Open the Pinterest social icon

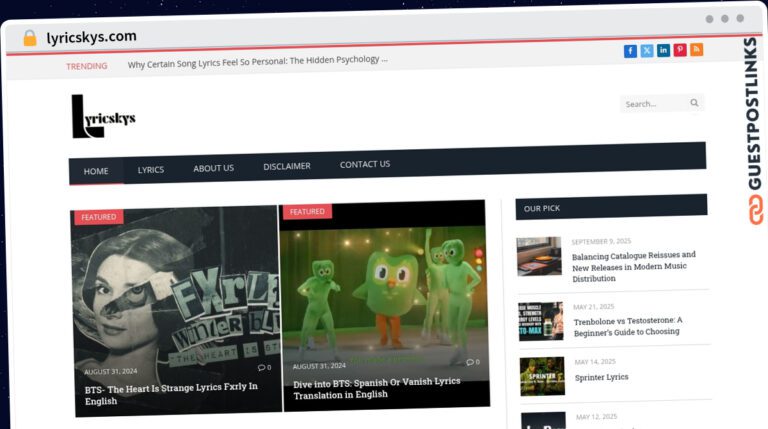click(680, 49)
